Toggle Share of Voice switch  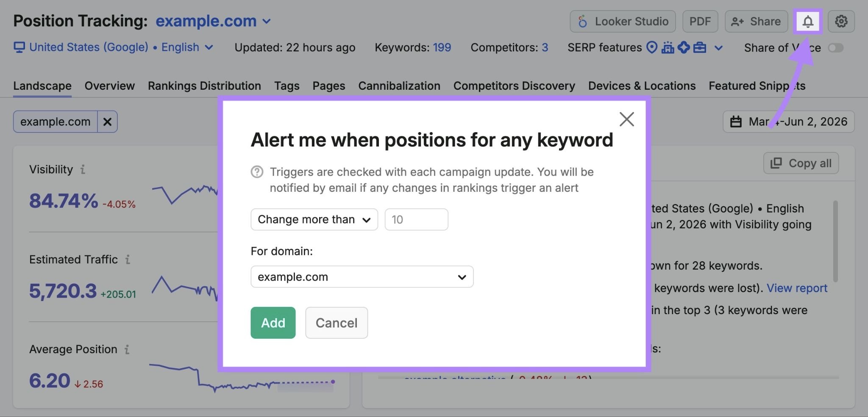pyautogui.click(x=836, y=48)
